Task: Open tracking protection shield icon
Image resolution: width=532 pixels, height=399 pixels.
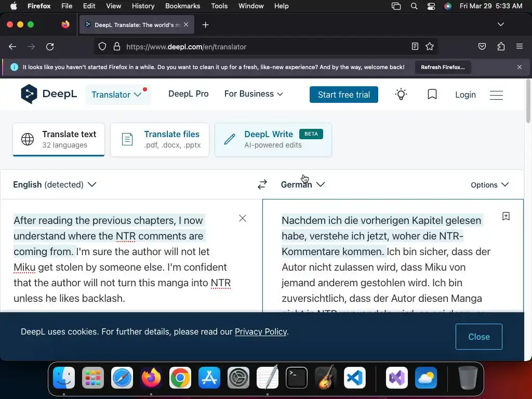Action: [x=102, y=46]
